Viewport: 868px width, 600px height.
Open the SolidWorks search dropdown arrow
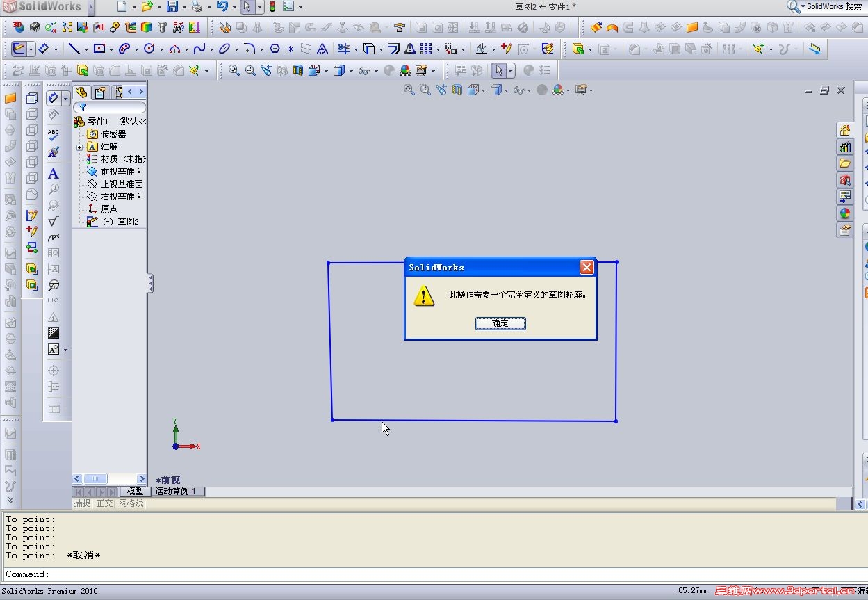(x=803, y=7)
